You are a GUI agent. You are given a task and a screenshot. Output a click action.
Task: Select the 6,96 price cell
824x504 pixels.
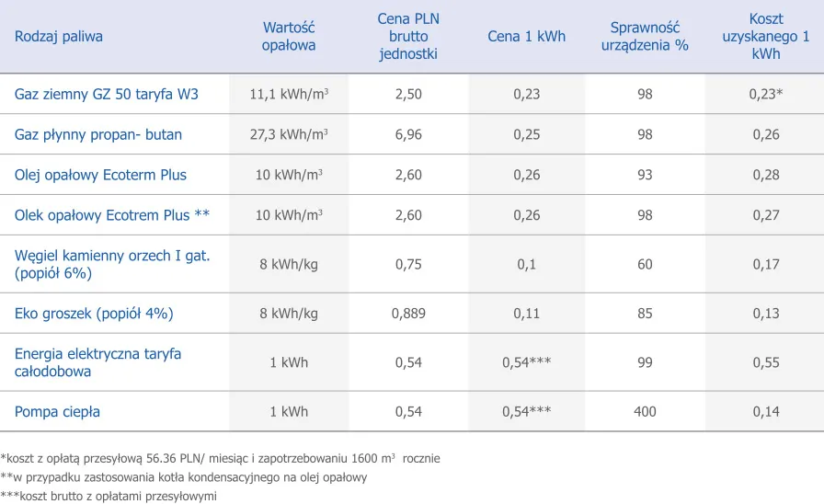pos(408,135)
